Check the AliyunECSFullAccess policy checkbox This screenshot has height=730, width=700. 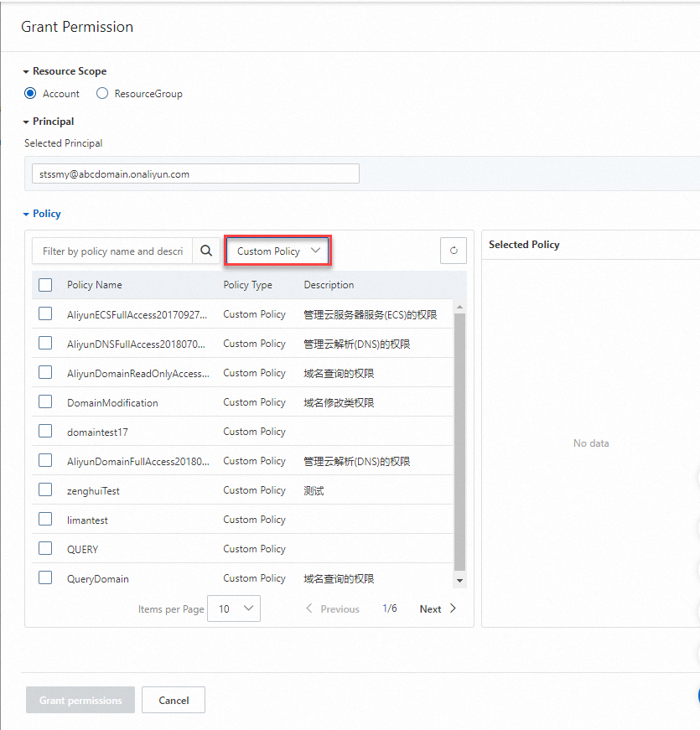45,313
